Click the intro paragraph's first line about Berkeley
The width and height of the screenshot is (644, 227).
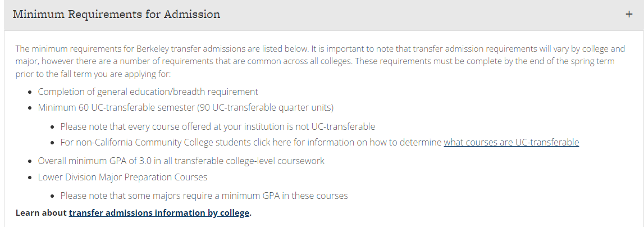pos(321,49)
